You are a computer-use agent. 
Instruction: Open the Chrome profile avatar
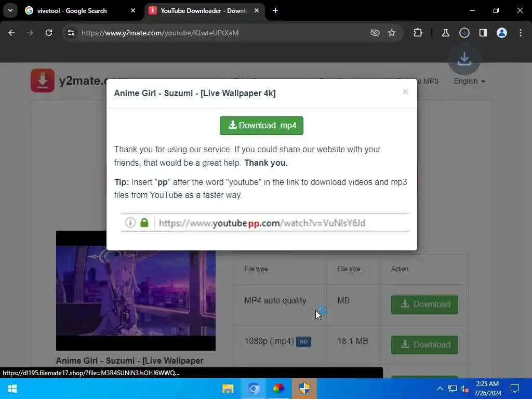(502, 33)
